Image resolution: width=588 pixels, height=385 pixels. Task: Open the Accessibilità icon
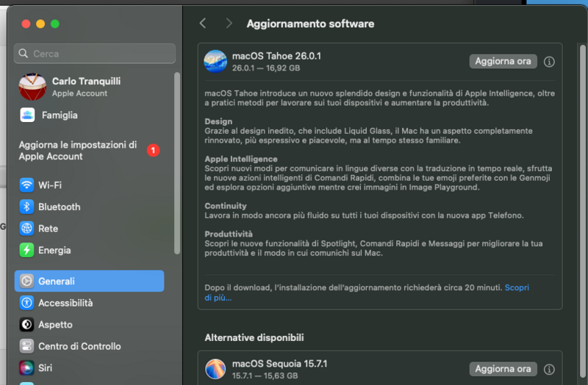point(26,303)
